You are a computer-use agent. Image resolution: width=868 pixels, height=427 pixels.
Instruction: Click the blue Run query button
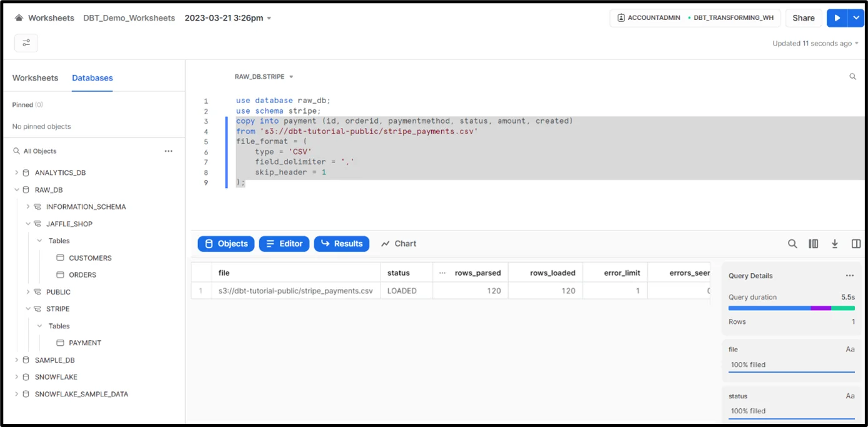coord(836,18)
